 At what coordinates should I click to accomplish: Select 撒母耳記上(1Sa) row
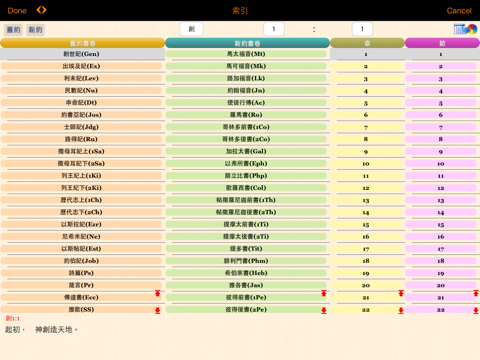[x=82, y=151]
